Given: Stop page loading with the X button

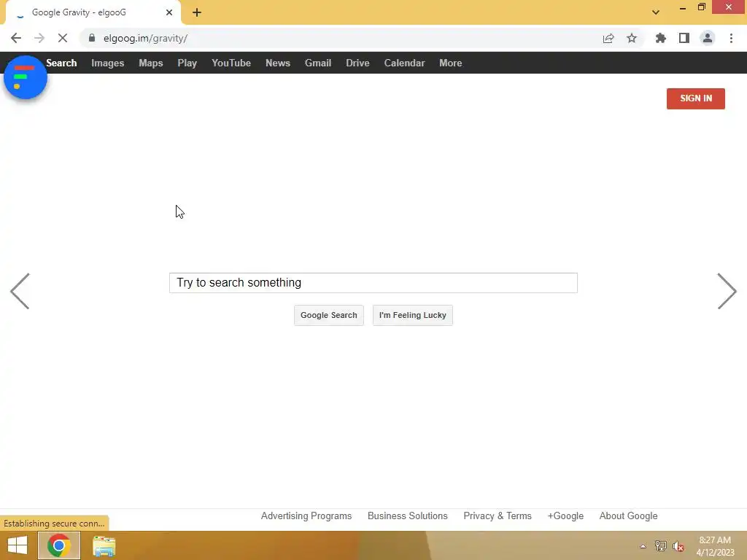Looking at the screenshot, I should pos(63,38).
